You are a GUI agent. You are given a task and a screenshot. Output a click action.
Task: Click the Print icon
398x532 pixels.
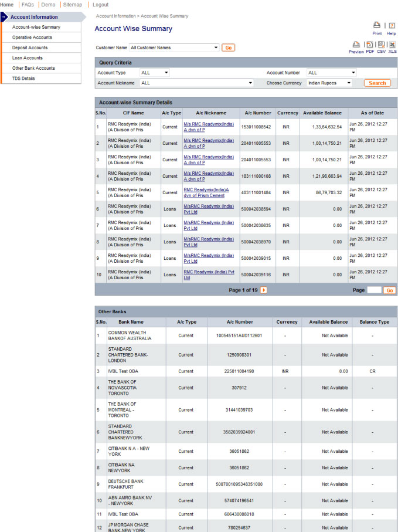coord(377,25)
